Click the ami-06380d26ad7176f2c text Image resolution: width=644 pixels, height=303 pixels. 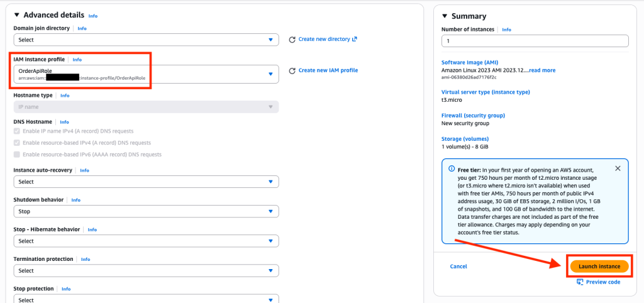click(x=469, y=77)
